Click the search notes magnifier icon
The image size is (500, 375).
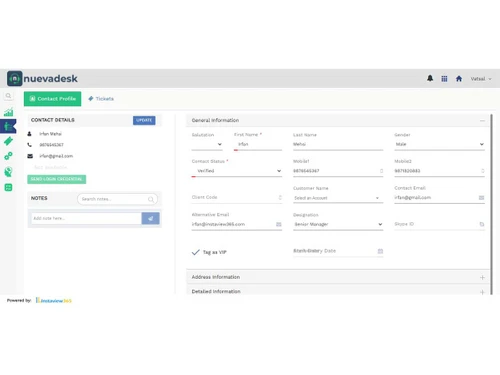coord(151,199)
